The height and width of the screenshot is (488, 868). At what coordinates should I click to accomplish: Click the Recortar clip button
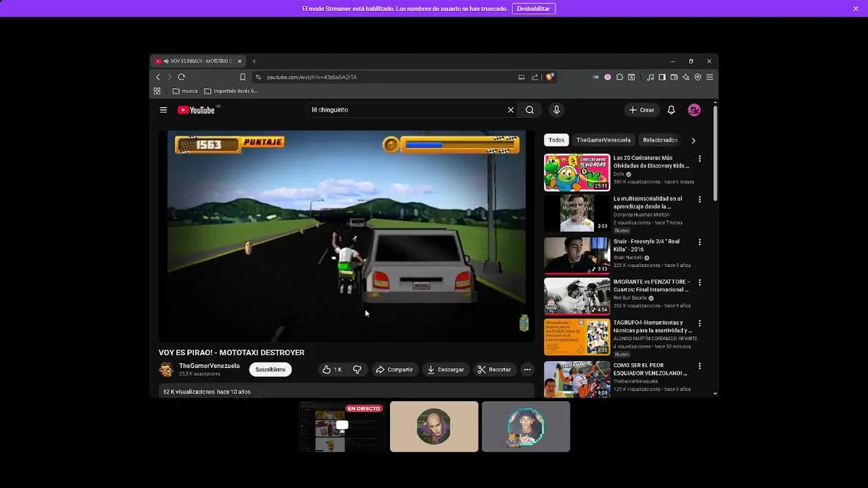point(494,369)
